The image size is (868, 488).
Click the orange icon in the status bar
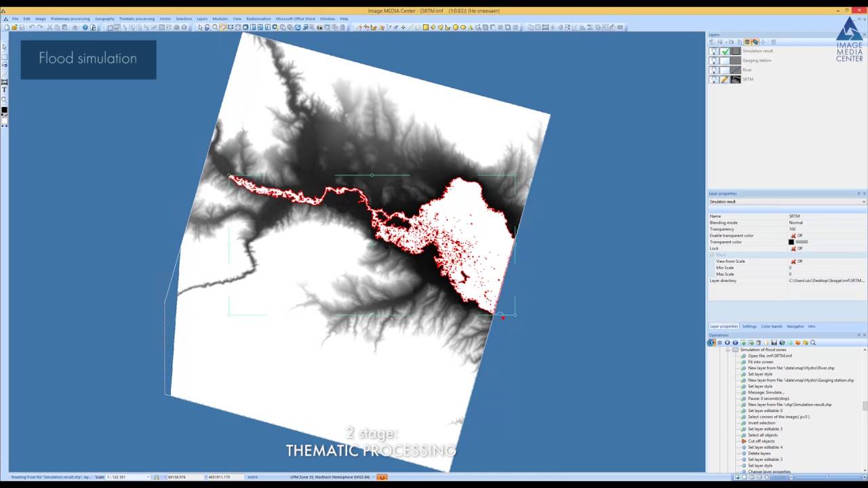382,477
